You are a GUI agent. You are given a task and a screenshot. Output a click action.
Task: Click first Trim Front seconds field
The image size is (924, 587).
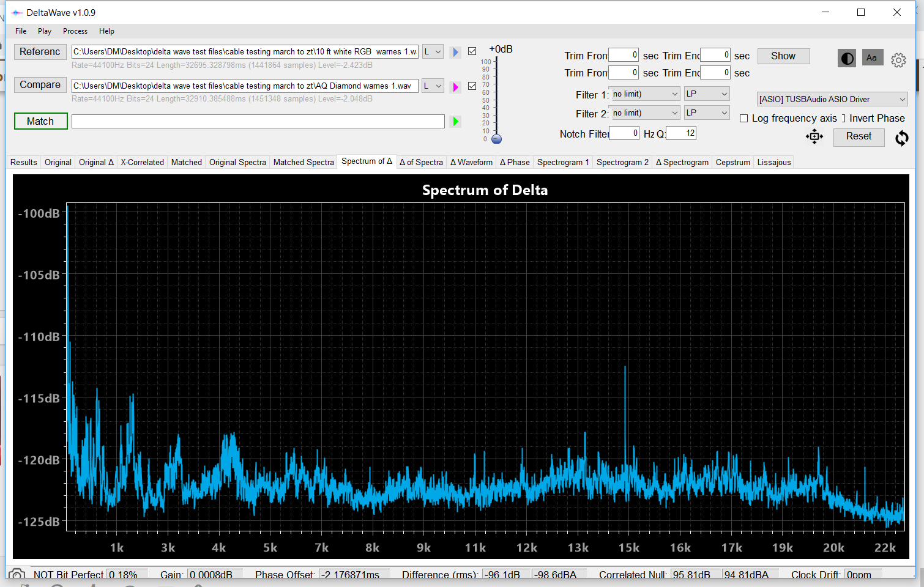624,55
